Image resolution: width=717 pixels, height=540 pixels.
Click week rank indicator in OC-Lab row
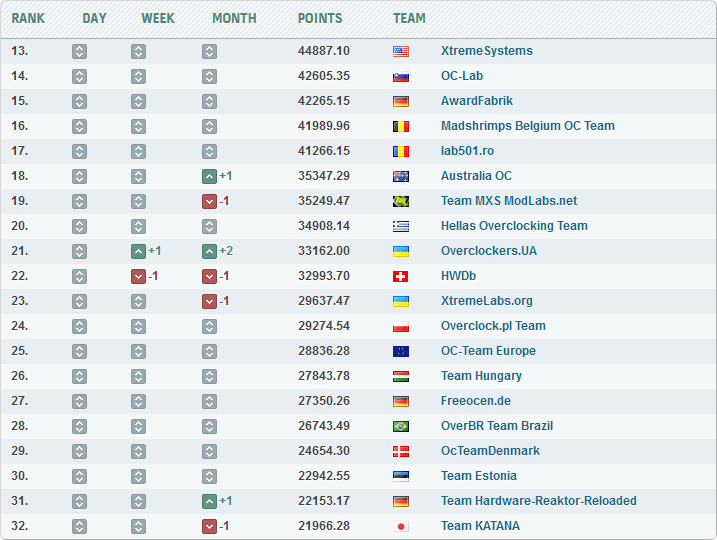139,76
